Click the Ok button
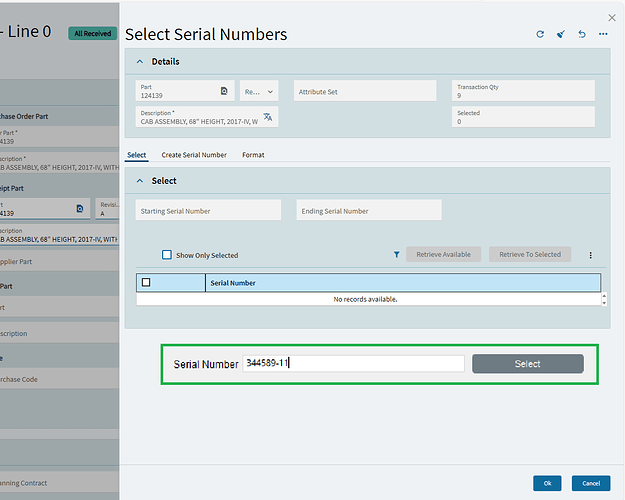625x500 pixels. tap(546, 483)
